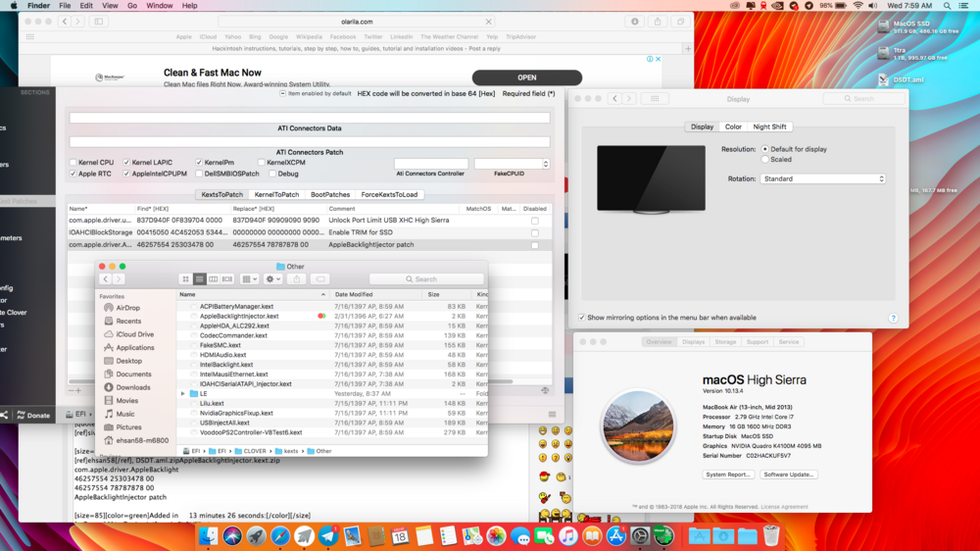Click the System Report button
980x551 pixels.
click(x=728, y=475)
